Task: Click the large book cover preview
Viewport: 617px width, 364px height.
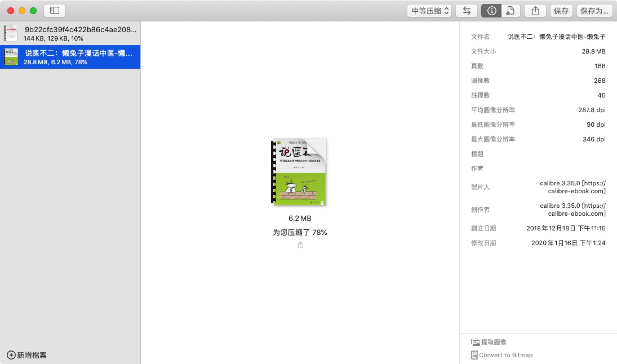Action: click(299, 171)
